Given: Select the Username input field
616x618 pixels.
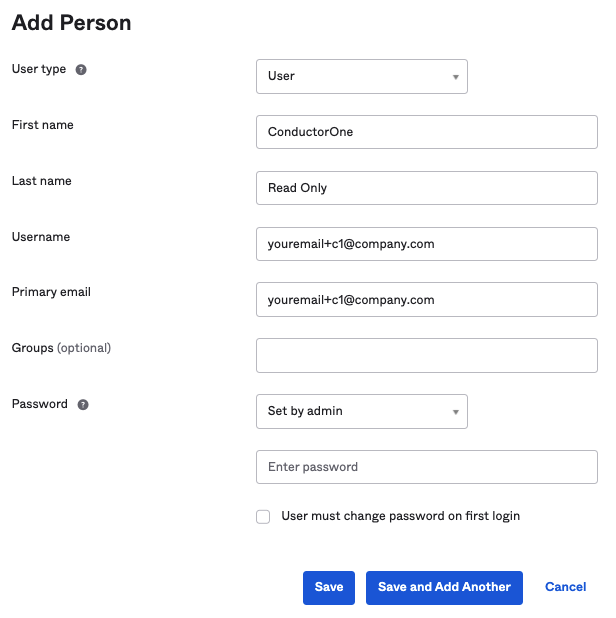Looking at the screenshot, I should click(x=427, y=244).
